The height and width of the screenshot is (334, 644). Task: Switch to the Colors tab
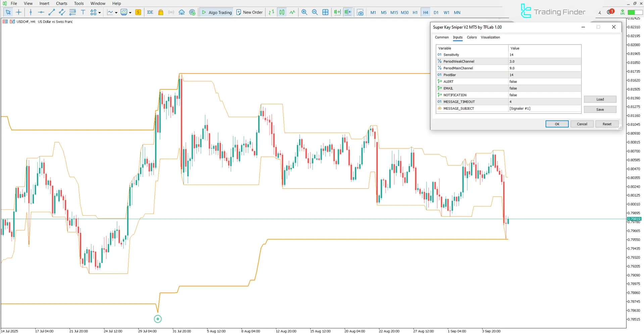(472, 37)
